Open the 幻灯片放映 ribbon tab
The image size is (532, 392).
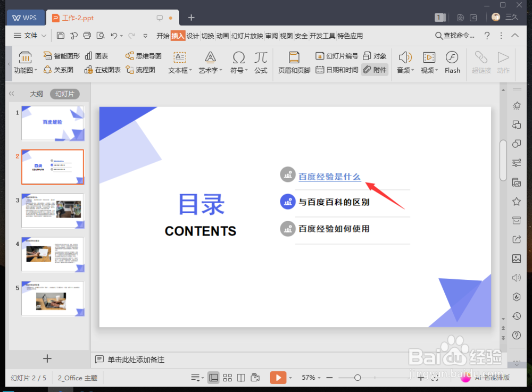(247, 36)
